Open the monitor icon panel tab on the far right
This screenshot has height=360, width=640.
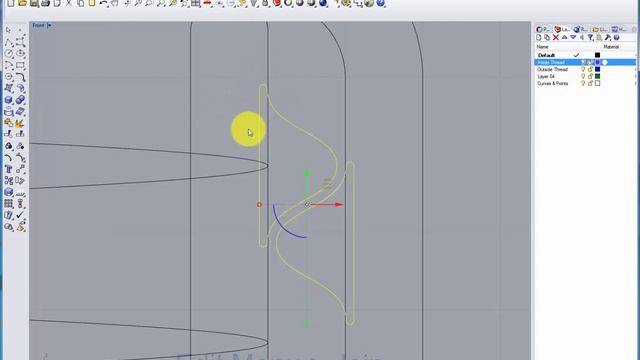618,29
